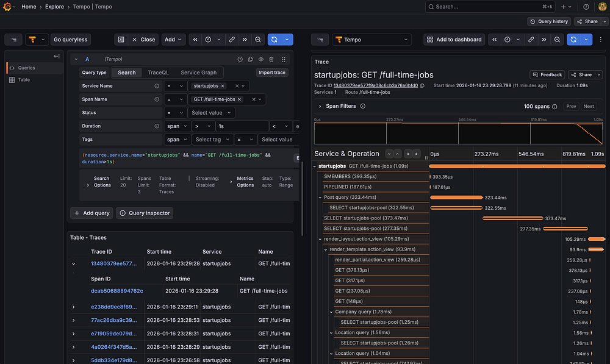Select the Service Graph query type tab
610x364 pixels.
point(198,73)
